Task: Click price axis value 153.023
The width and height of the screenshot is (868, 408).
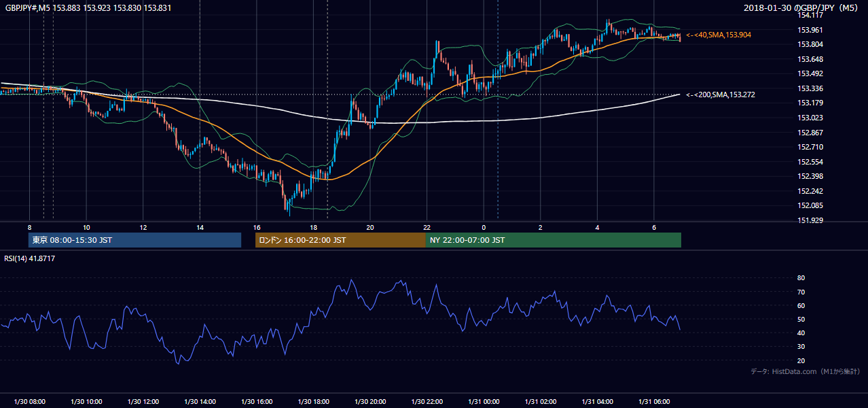Action: tap(810, 118)
